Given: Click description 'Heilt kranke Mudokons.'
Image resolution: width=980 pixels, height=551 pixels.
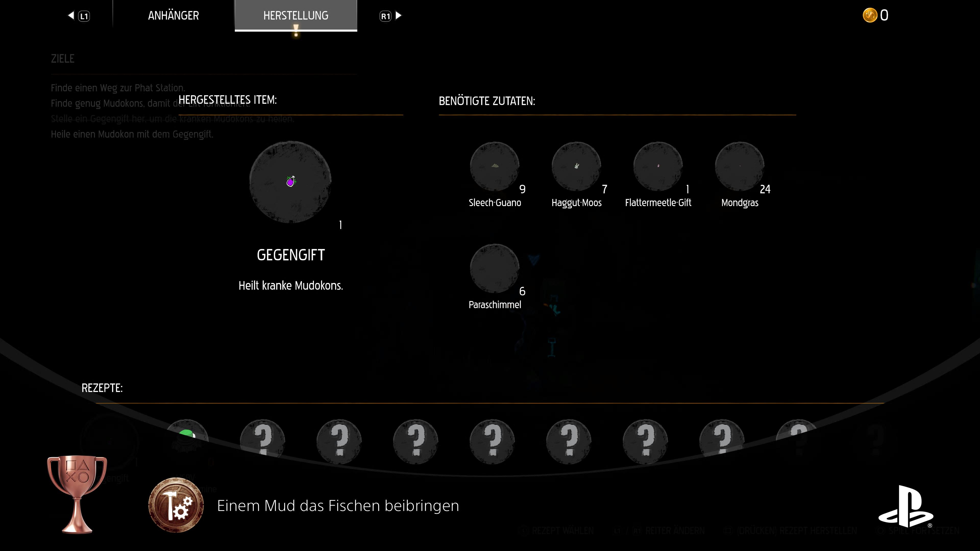Looking at the screenshot, I should 291,286.
